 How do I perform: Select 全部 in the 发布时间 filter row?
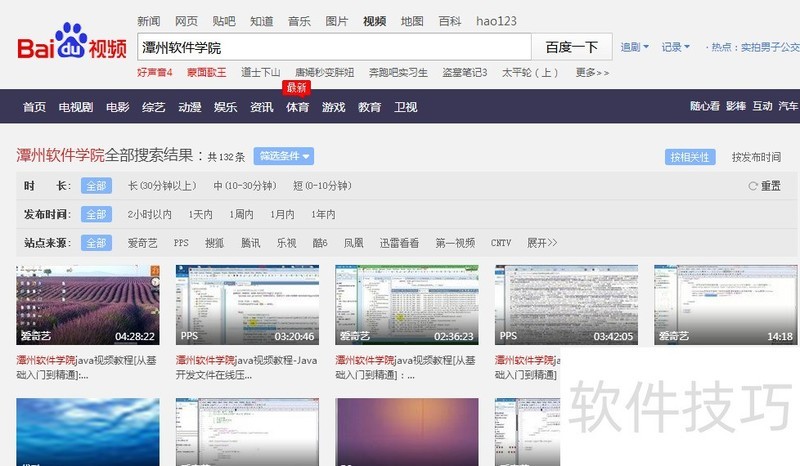point(96,214)
